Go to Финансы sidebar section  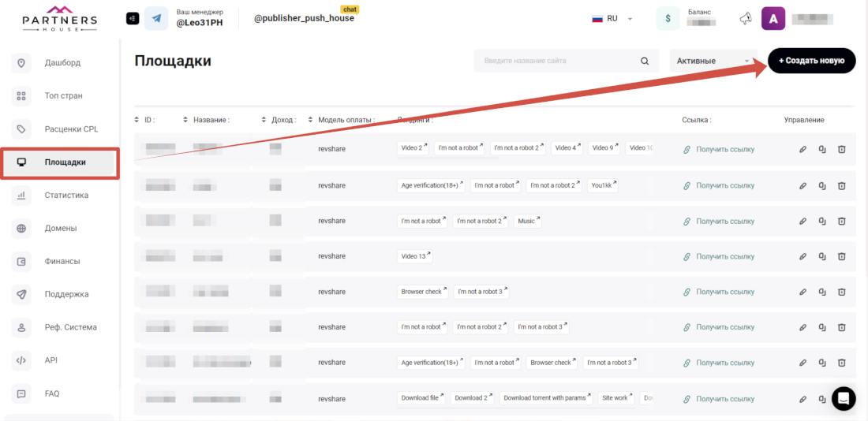(x=62, y=262)
